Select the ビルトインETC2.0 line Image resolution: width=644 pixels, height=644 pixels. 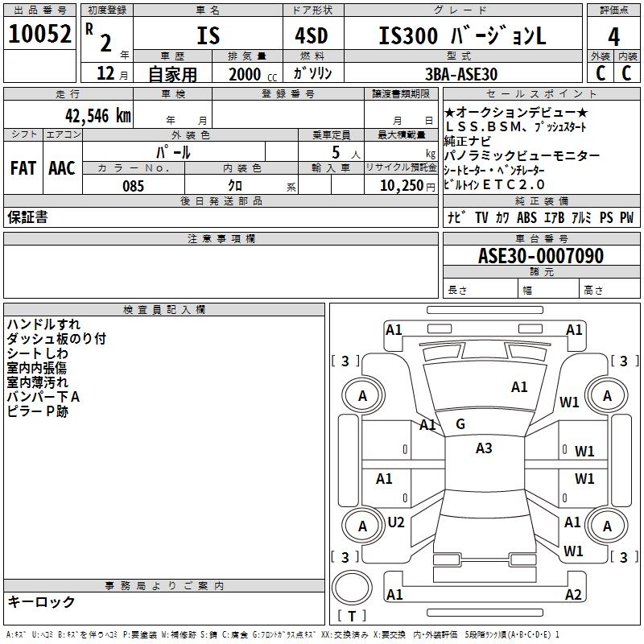point(494,185)
